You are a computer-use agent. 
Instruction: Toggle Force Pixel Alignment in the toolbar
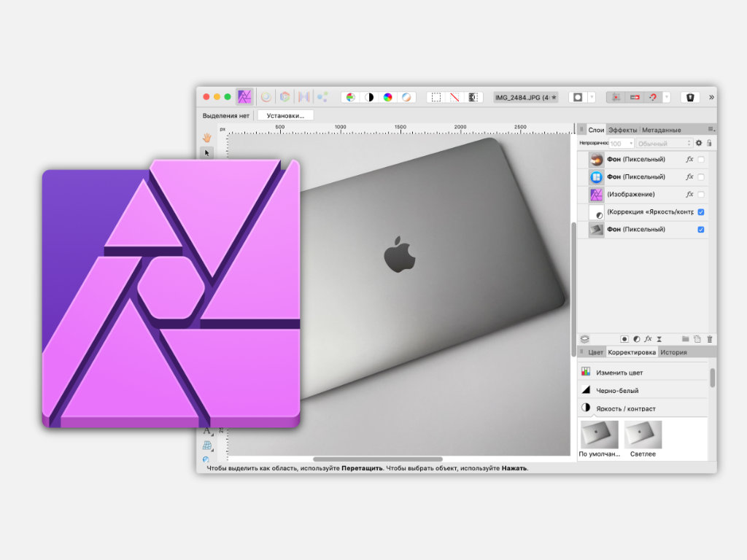(616, 97)
